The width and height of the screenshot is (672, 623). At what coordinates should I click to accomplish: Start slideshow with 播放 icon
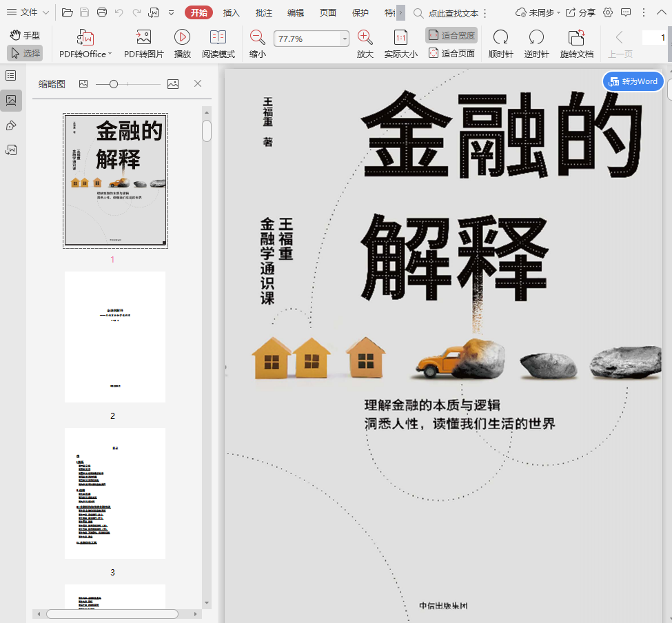[x=182, y=38]
